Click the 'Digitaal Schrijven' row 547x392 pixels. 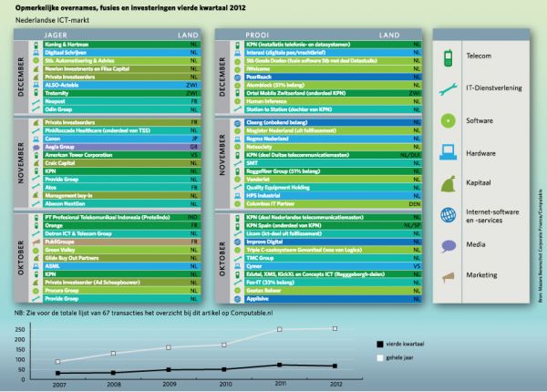click(122, 53)
